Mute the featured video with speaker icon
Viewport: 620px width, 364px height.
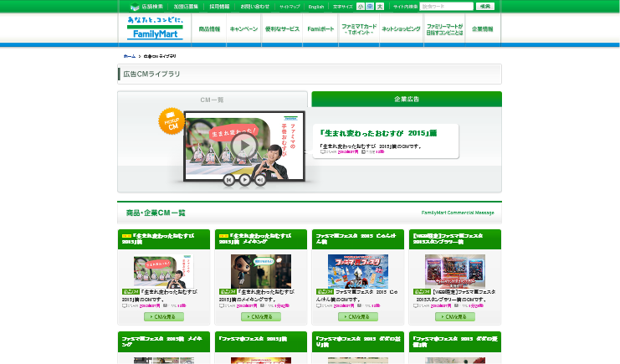[x=259, y=180]
